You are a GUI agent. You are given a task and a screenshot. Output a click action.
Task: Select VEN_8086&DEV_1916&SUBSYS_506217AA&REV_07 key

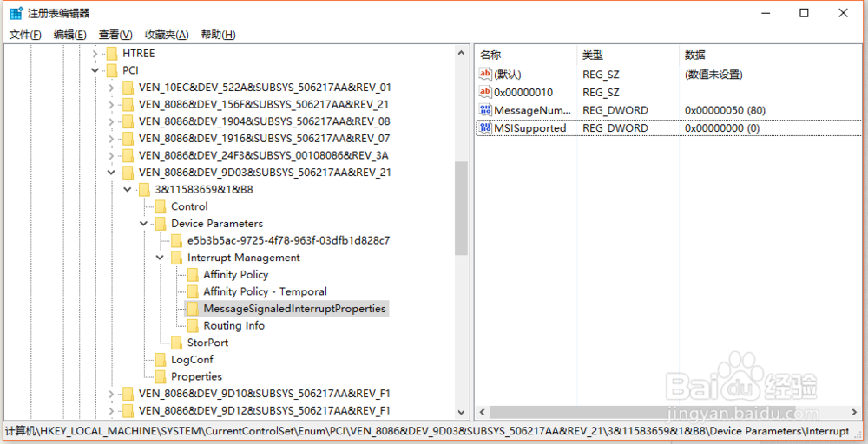pos(265,138)
